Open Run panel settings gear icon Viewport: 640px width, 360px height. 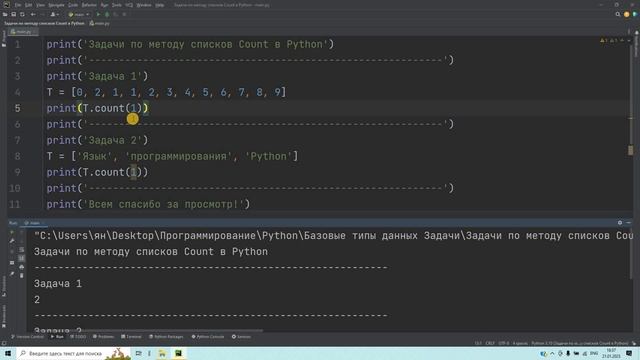620,223
